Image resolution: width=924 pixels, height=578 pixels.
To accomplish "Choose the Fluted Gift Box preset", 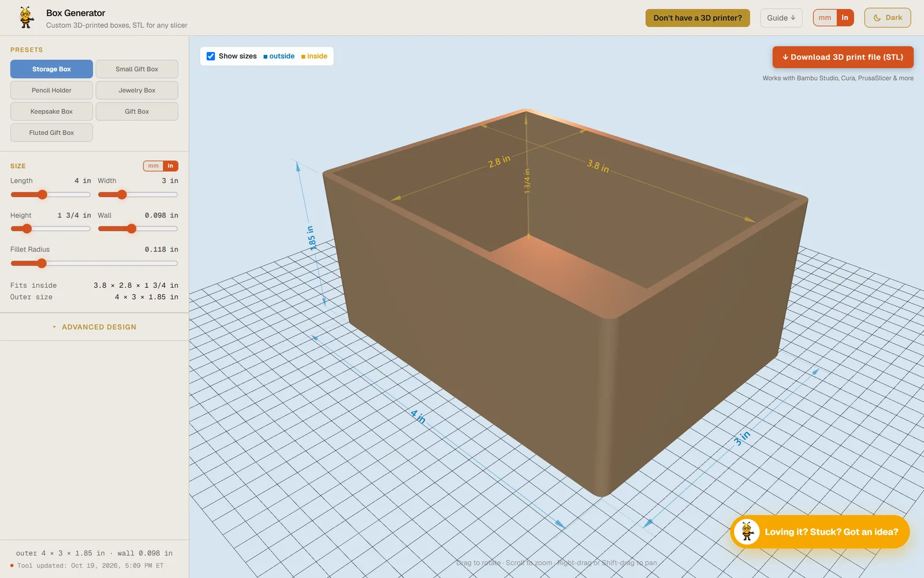I will 51,132.
